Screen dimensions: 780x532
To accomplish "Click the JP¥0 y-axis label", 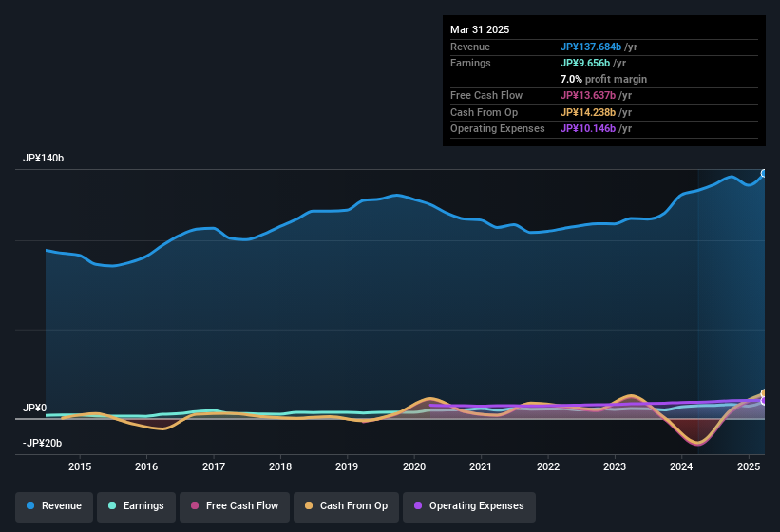I will point(35,408).
